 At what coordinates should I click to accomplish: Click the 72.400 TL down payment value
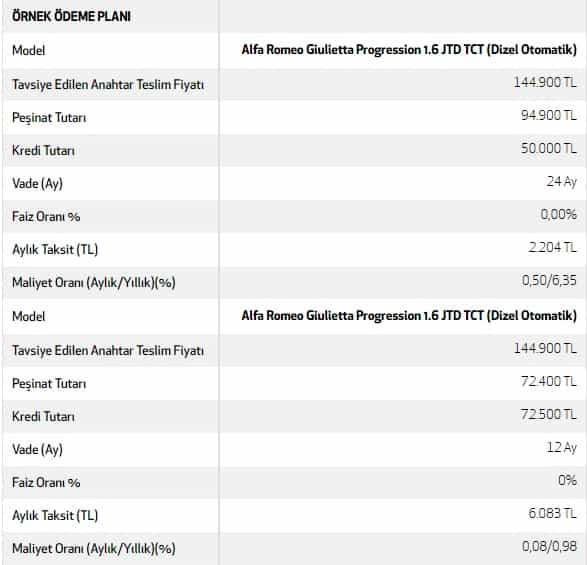(548, 381)
